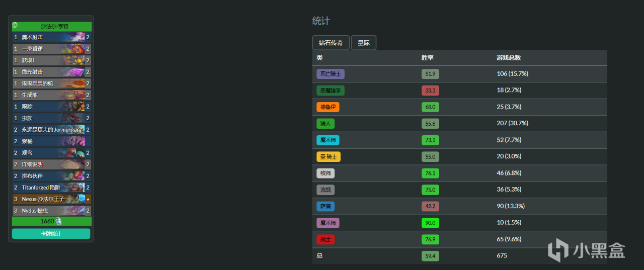The image size is (644, 270).
Task: Click the 沙法尔·亨特 deck title bar
Action: click(54, 26)
